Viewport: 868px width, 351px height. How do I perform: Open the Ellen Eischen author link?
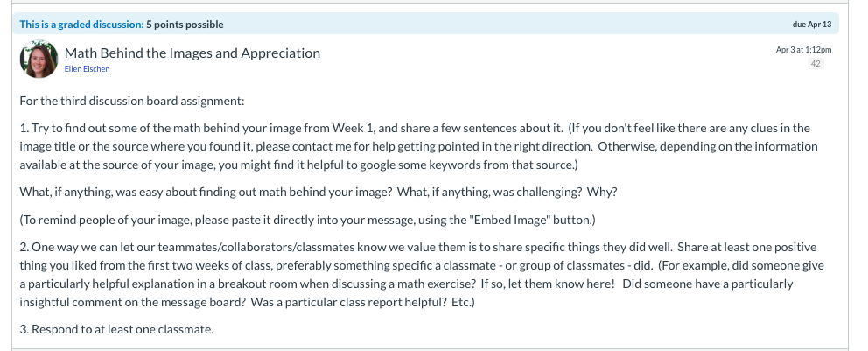pyautogui.click(x=87, y=69)
